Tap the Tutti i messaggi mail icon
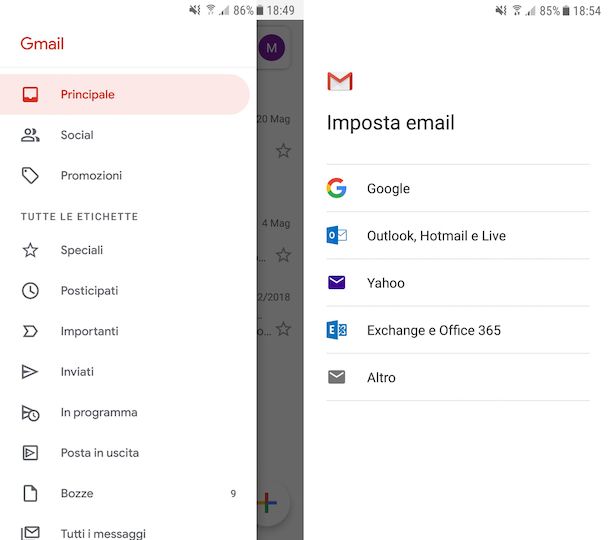This screenshot has width=610, height=540. tap(30, 533)
